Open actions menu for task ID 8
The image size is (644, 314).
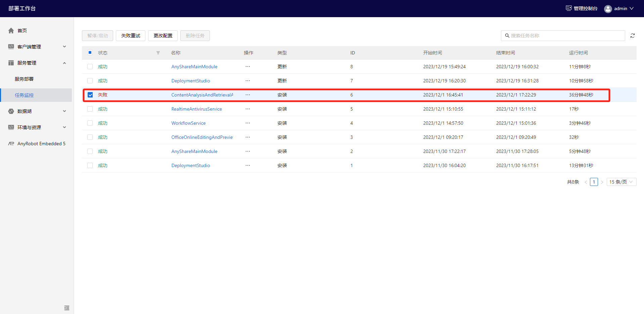click(248, 67)
